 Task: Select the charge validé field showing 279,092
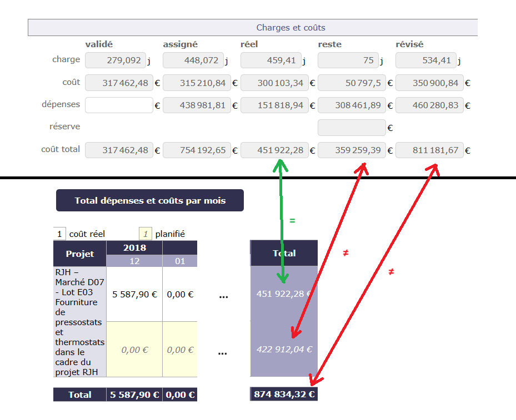click(116, 60)
